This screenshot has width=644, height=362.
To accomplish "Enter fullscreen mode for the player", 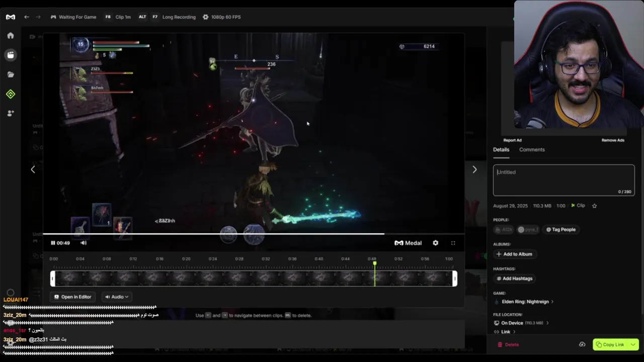I will [453, 243].
